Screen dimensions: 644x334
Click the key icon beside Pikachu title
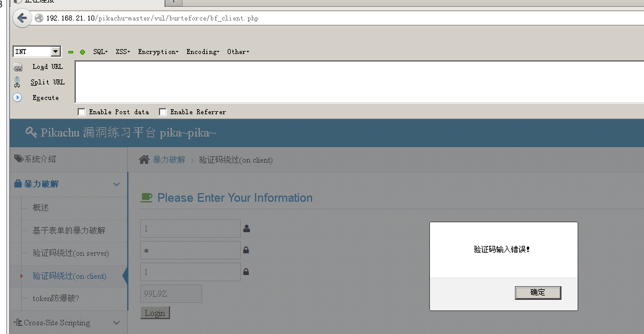coord(31,132)
